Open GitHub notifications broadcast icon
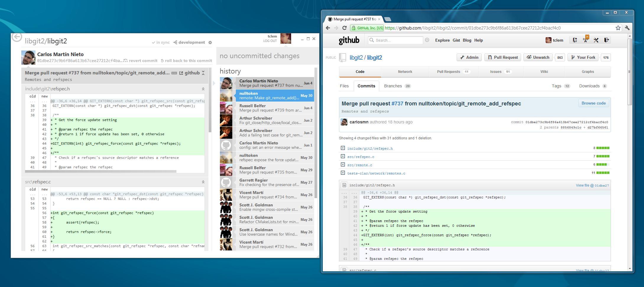Viewport: 644px width, 287px height. [x=585, y=40]
